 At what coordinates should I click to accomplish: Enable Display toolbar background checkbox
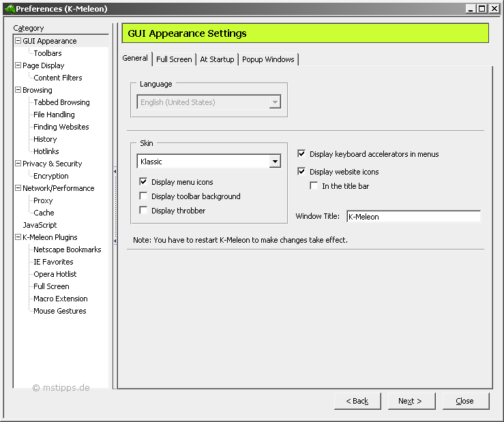pos(143,196)
